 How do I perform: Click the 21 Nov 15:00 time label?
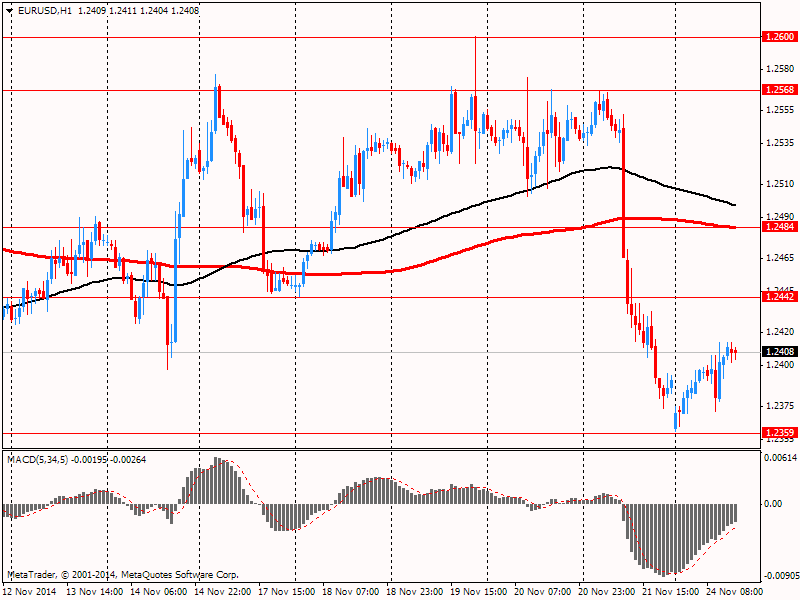671,592
